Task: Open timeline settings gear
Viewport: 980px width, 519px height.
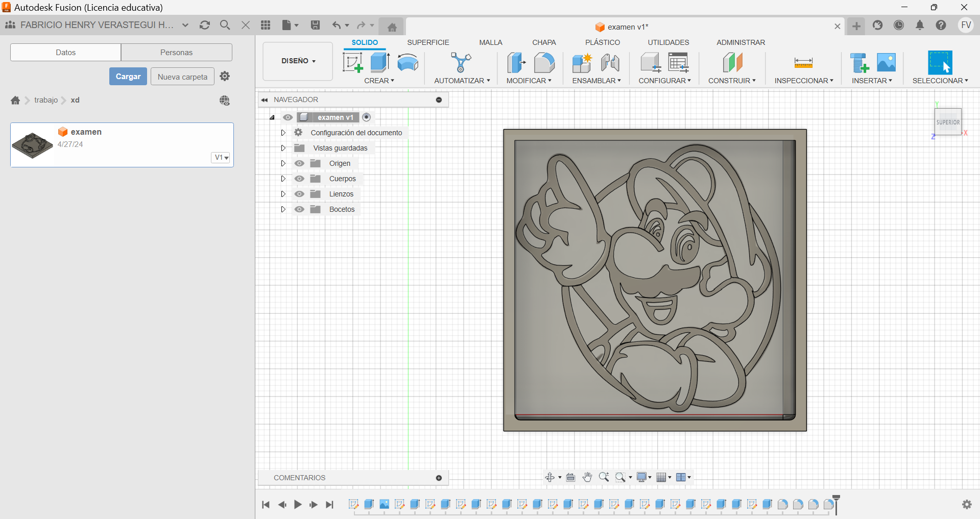Action: [x=967, y=504]
